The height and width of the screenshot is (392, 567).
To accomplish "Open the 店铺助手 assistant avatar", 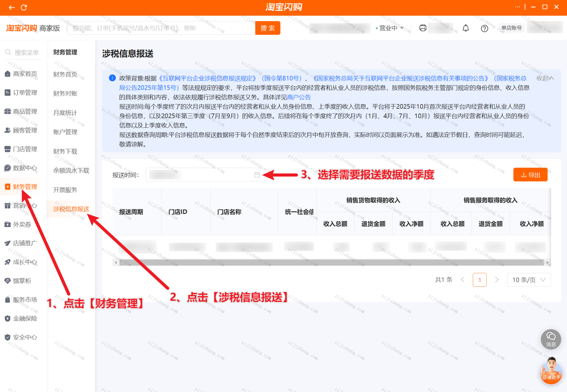I will pyautogui.click(x=551, y=370).
